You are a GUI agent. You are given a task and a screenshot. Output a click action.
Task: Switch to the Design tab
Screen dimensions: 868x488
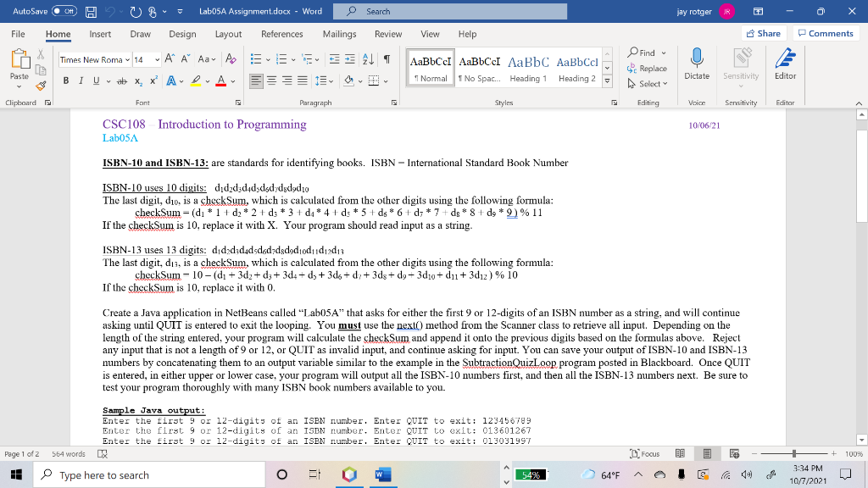coord(183,34)
